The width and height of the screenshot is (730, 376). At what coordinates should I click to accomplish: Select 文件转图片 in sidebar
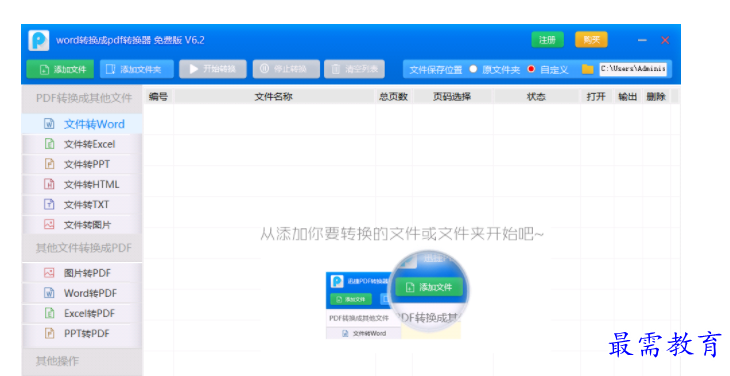tap(82, 225)
